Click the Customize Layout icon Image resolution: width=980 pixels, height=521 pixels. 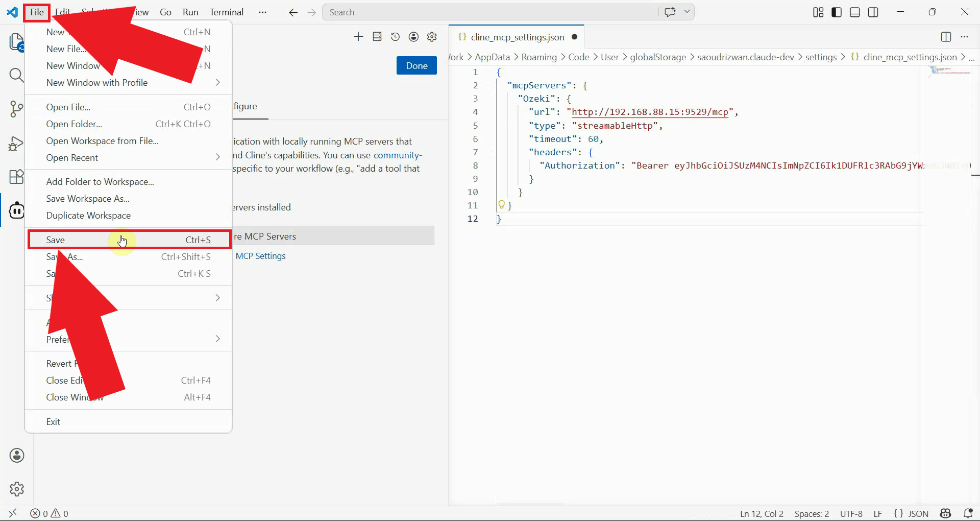pos(818,12)
